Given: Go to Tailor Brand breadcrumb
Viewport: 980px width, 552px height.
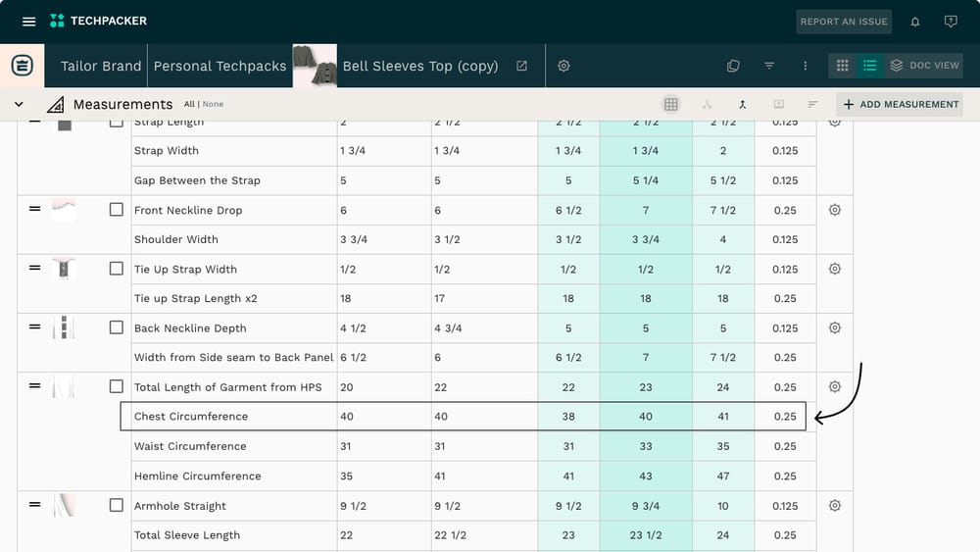Looking at the screenshot, I should click(x=101, y=66).
